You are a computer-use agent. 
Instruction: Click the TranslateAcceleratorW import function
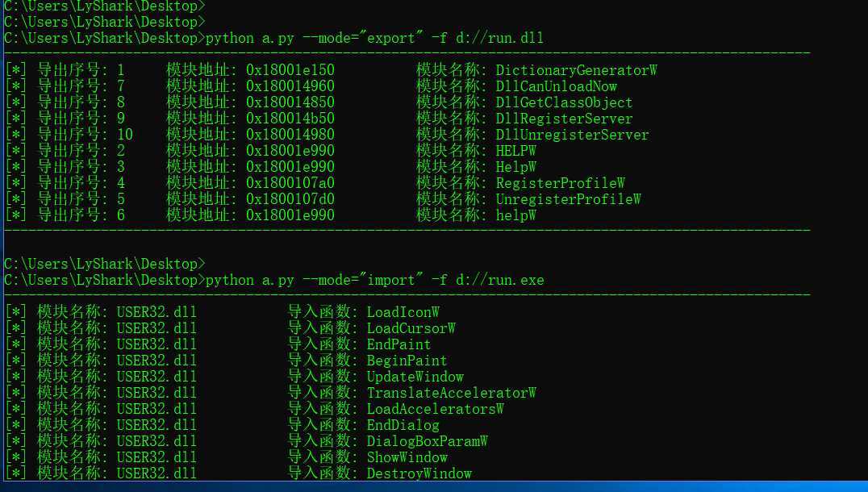click(x=451, y=393)
